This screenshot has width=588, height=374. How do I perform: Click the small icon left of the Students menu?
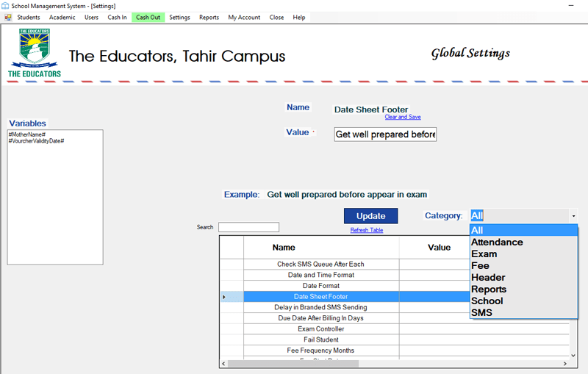pos(8,17)
